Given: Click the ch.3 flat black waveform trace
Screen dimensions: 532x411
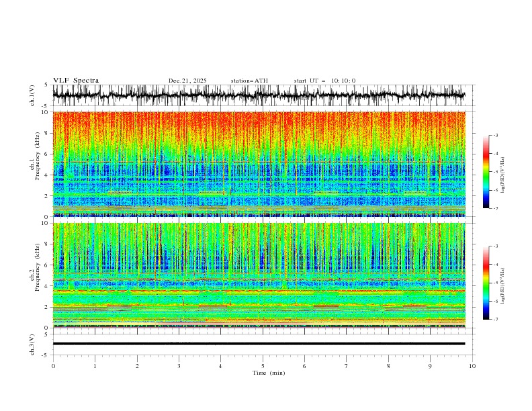Looking at the screenshot, I should [x=259, y=344].
